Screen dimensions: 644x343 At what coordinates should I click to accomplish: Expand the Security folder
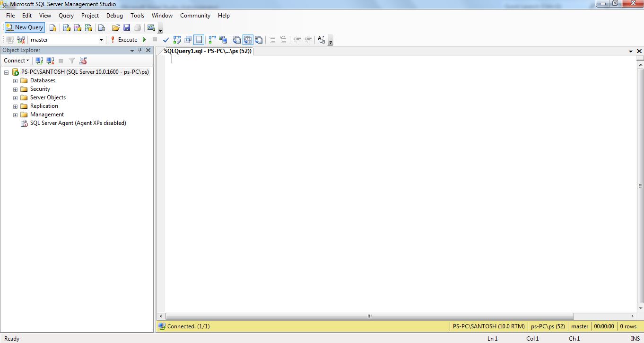click(x=15, y=89)
